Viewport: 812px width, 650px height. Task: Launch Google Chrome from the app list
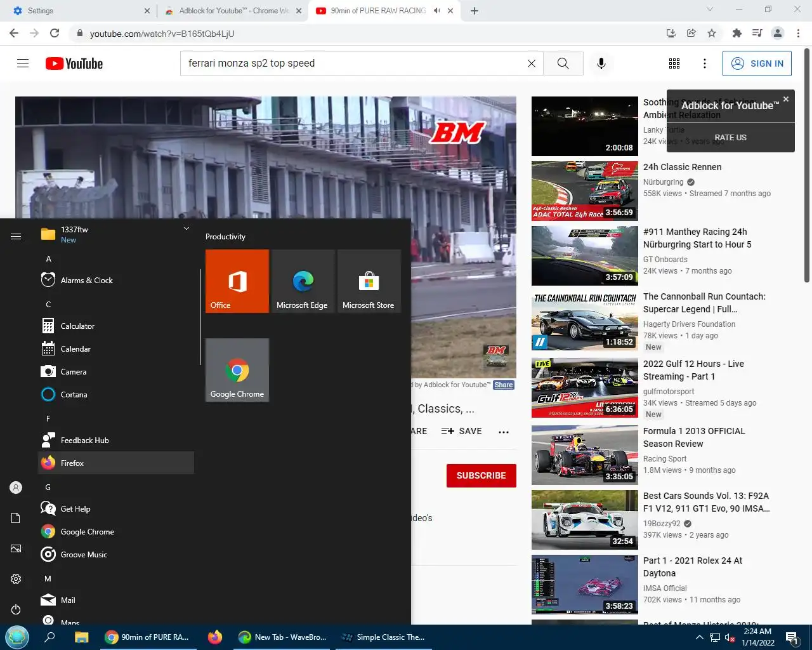point(116,531)
